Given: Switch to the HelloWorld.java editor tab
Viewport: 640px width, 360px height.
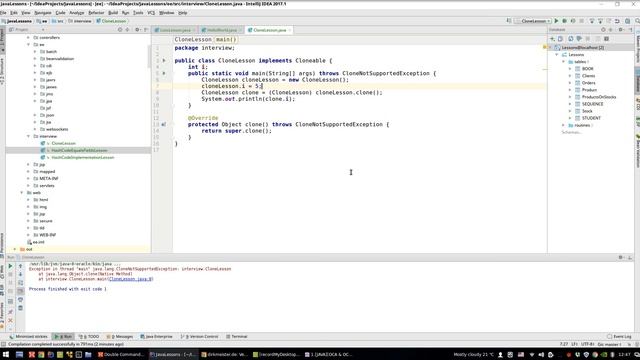Looking at the screenshot, I should click(x=222, y=30).
